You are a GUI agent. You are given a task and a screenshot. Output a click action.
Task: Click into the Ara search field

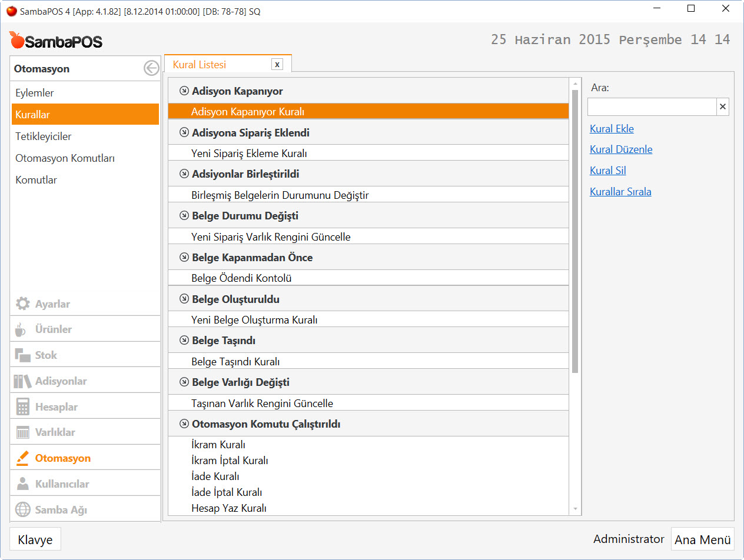point(652,107)
